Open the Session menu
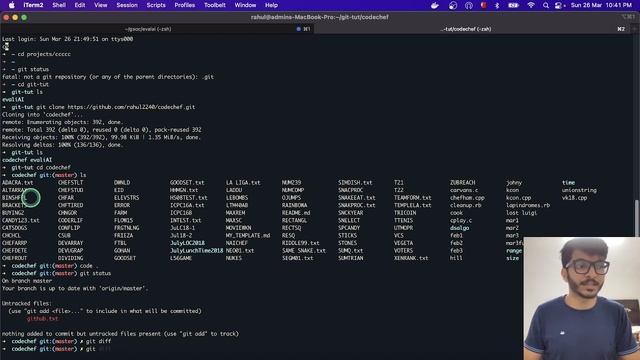 (127, 5)
